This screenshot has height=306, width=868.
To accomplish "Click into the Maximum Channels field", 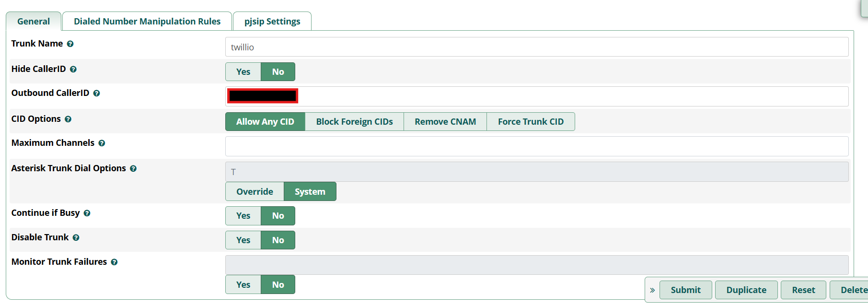I will coord(536,146).
